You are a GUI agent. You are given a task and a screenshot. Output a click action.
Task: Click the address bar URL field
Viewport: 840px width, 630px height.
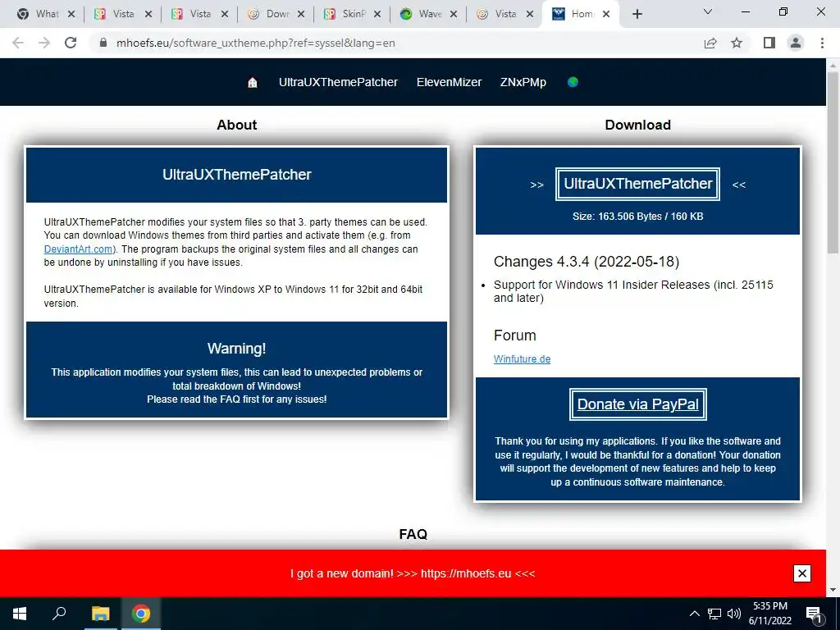(396, 43)
